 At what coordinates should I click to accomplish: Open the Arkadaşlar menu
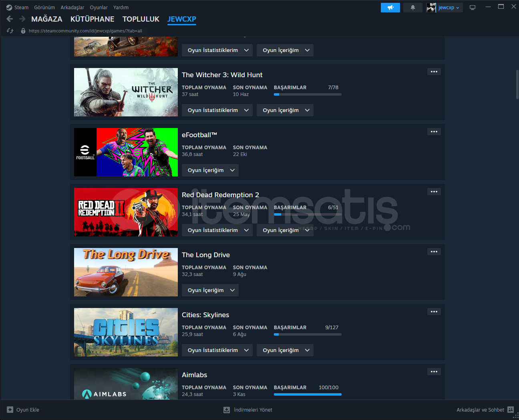72,8
